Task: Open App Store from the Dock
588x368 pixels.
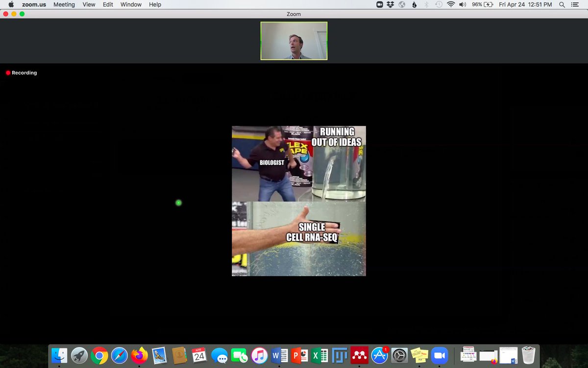Action: coord(380,355)
